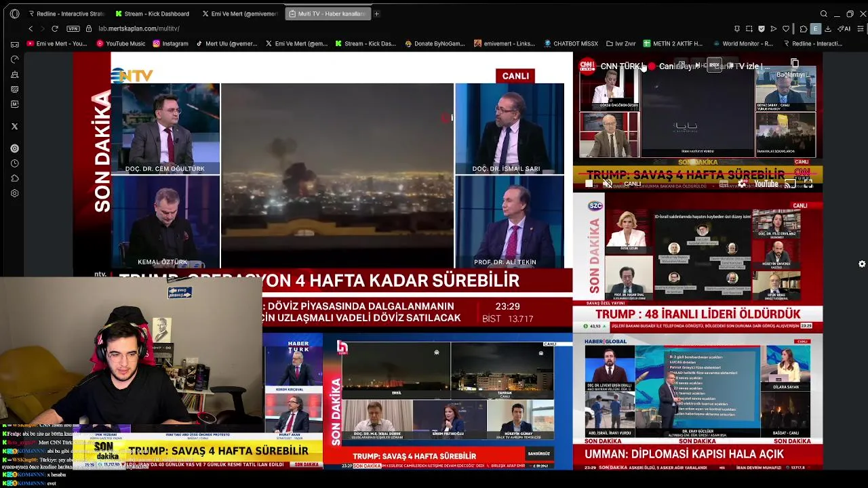
Task: Open the CHATBOT MİSSX bookmark
Action: pyautogui.click(x=571, y=43)
